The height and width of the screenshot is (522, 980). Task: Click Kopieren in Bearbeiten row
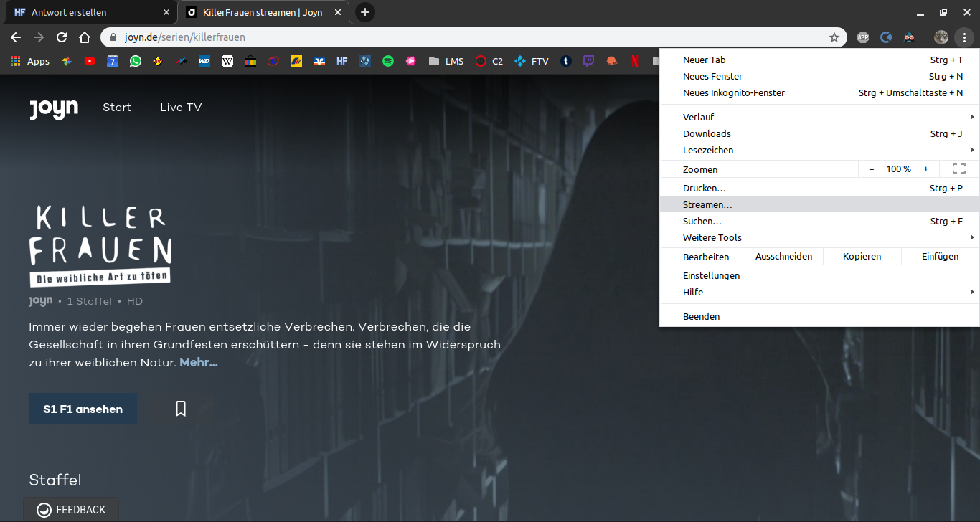(x=862, y=256)
